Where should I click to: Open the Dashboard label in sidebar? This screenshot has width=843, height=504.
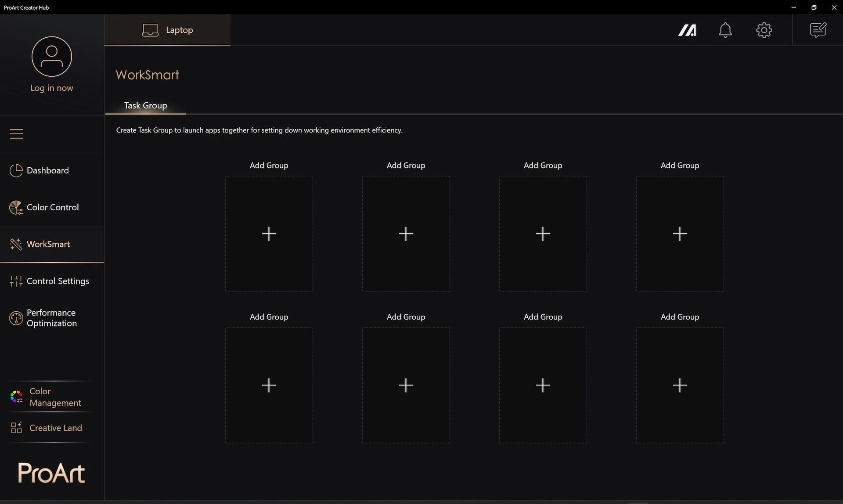point(48,170)
